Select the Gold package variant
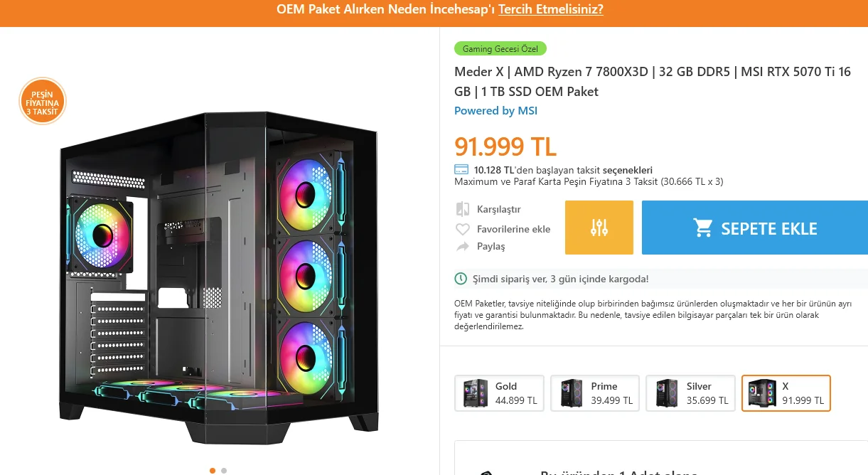Screen dimensions: 868x475 499,393
